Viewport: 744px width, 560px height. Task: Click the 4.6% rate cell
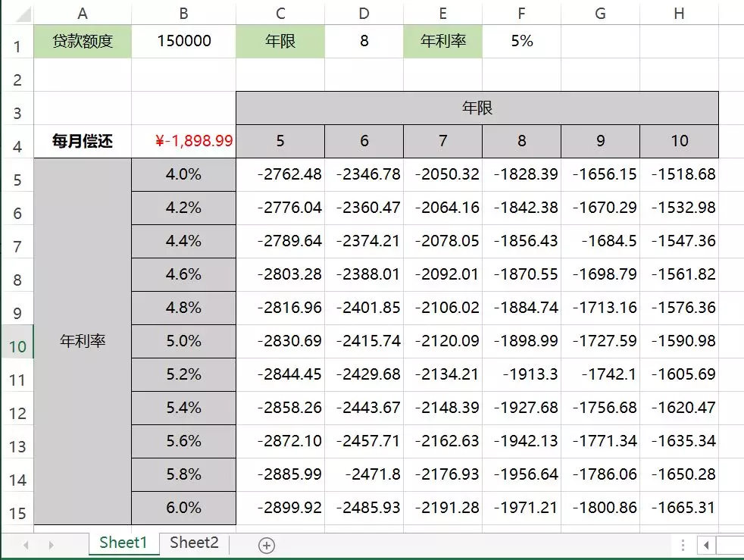coord(183,275)
